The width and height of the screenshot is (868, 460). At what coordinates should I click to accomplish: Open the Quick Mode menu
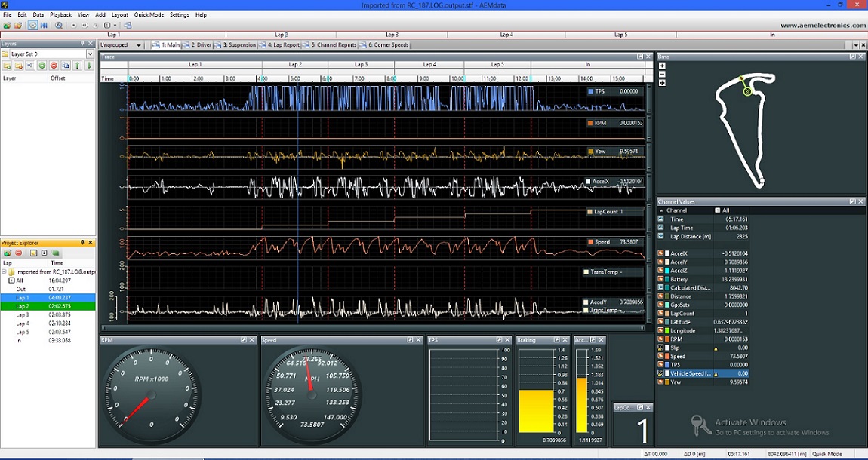[x=149, y=15]
